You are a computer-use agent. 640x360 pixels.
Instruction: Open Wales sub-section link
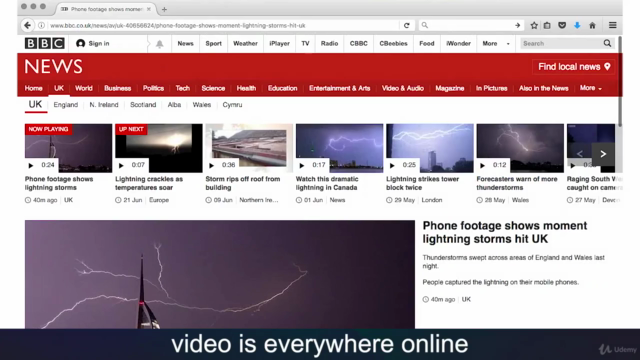202,105
